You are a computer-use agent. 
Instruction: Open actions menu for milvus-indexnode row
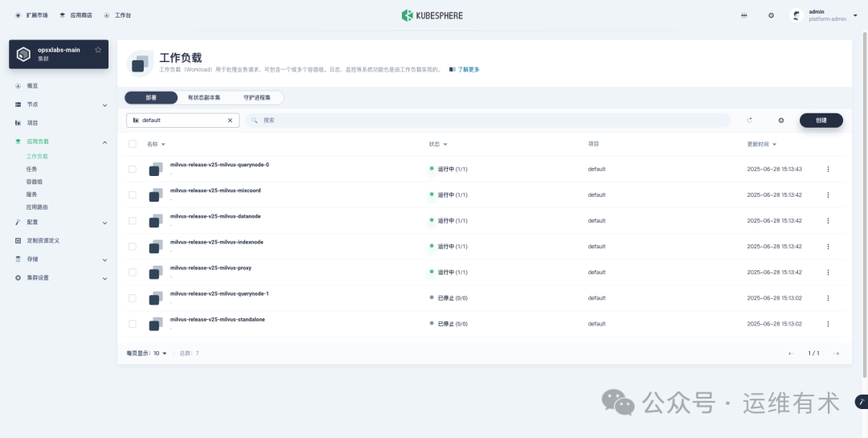828,247
